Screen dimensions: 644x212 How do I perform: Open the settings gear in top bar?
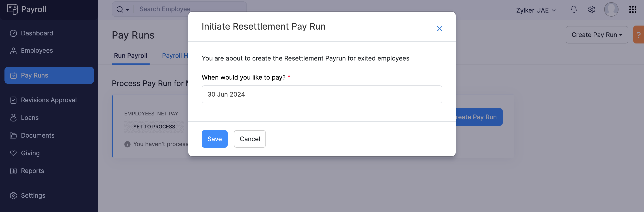pos(591,10)
